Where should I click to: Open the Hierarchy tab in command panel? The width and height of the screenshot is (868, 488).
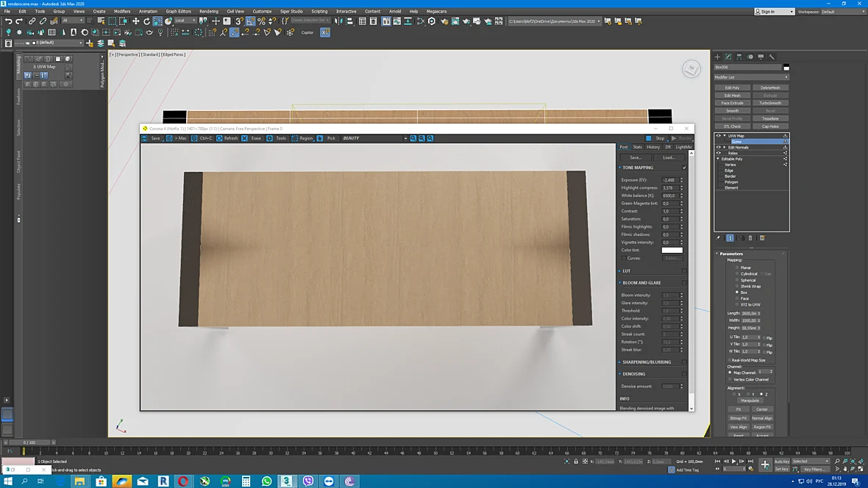point(739,57)
